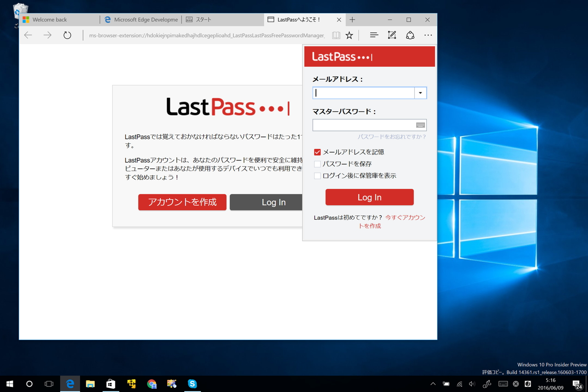Click red Log In button in popup
The height and width of the screenshot is (392, 588).
tap(370, 197)
